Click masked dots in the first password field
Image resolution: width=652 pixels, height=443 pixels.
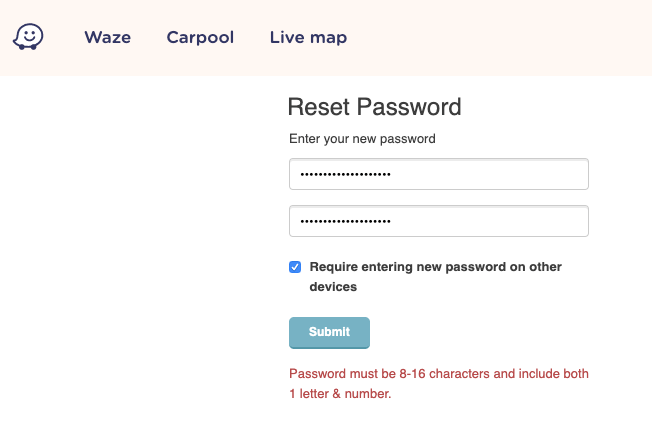(345, 174)
